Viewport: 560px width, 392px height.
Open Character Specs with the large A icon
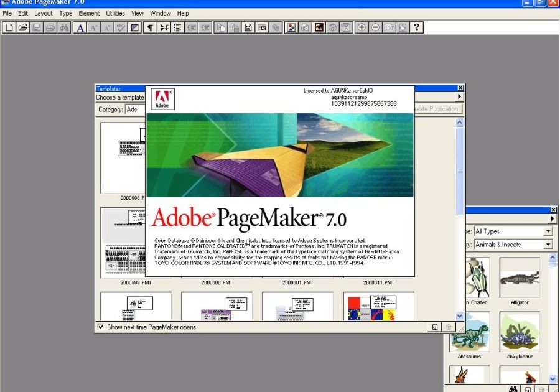(80, 27)
